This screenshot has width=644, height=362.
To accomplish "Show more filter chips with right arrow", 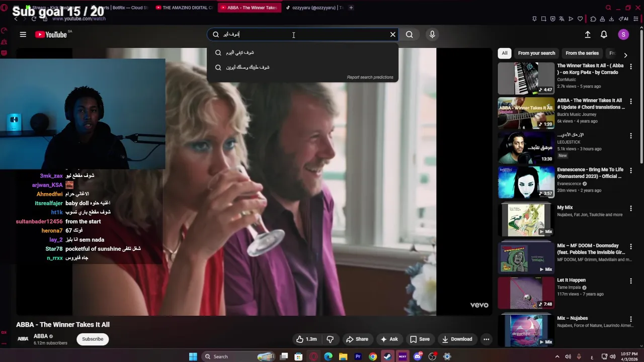I will (x=625, y=55).
